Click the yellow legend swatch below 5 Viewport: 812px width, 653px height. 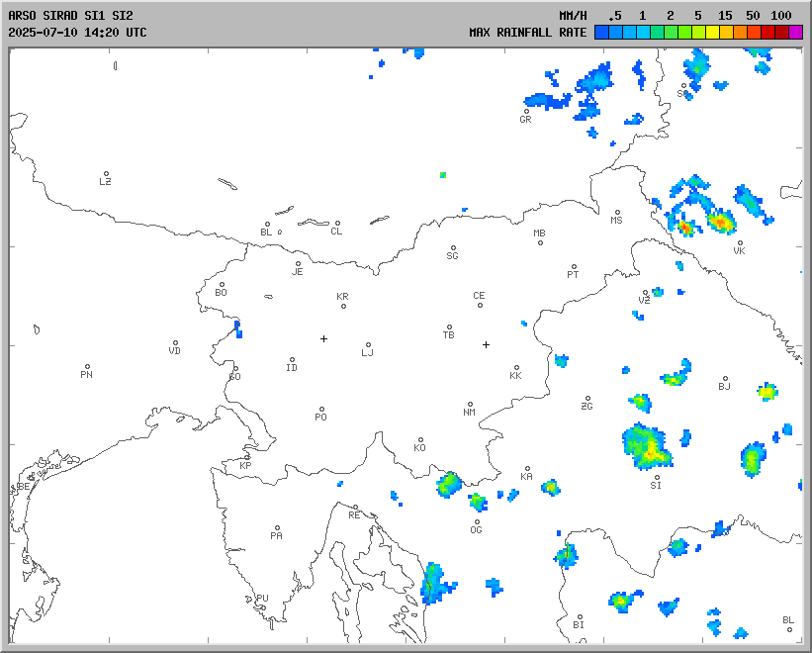point(712,33)
